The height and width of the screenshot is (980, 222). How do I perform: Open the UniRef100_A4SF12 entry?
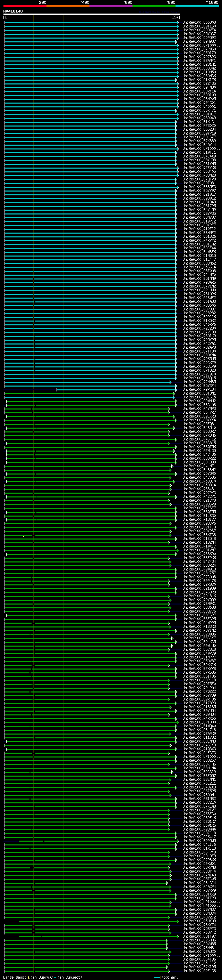199,439
